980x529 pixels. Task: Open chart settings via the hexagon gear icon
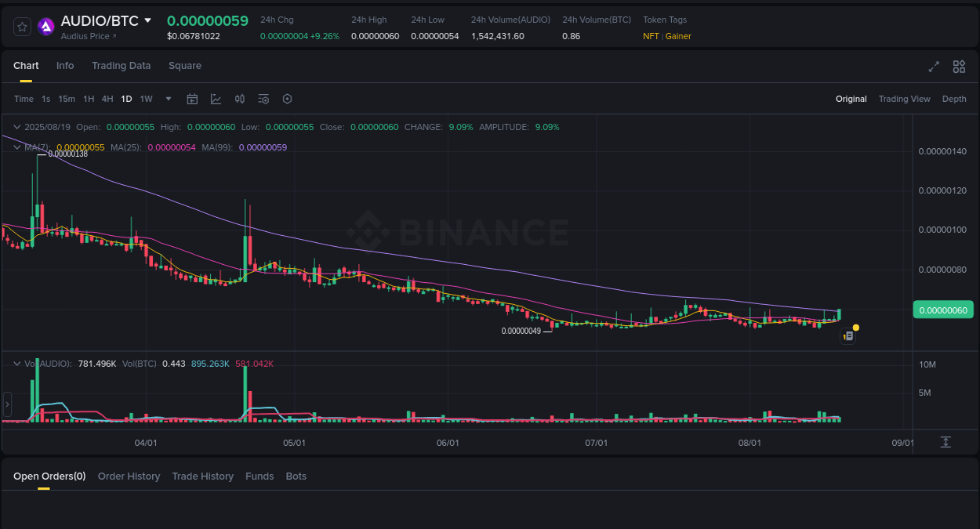287,99
